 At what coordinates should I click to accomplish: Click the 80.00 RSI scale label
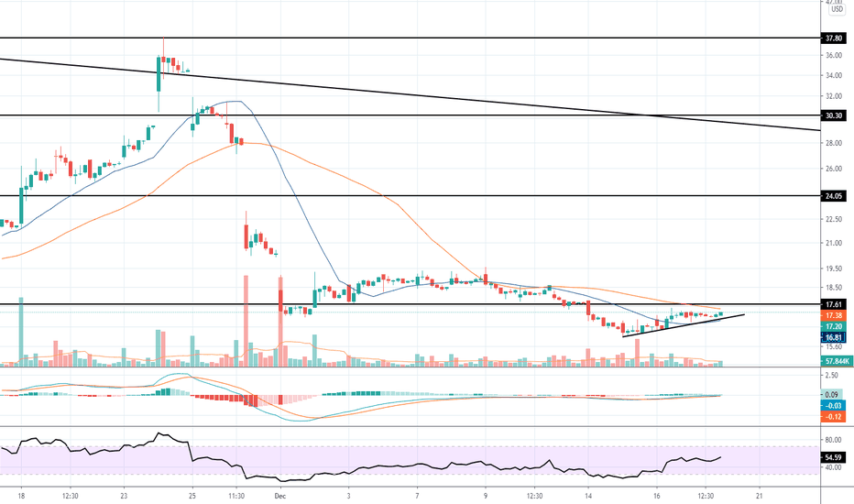point(833,440)
